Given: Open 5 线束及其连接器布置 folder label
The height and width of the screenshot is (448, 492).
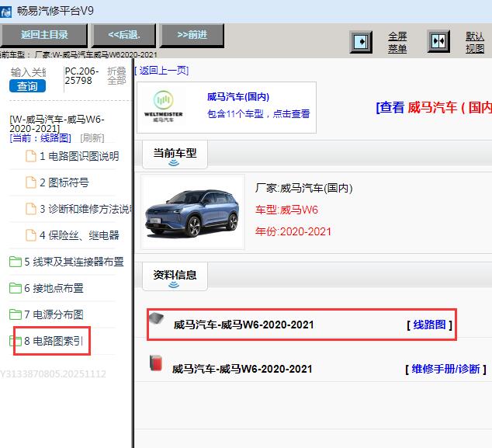Looking at the screenshot, I should (x=74, y=262).
